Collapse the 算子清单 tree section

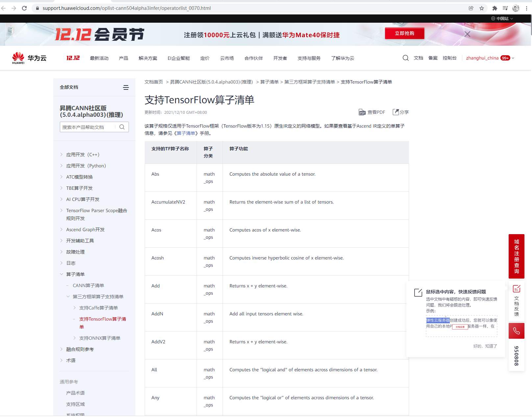click(61, 274)
